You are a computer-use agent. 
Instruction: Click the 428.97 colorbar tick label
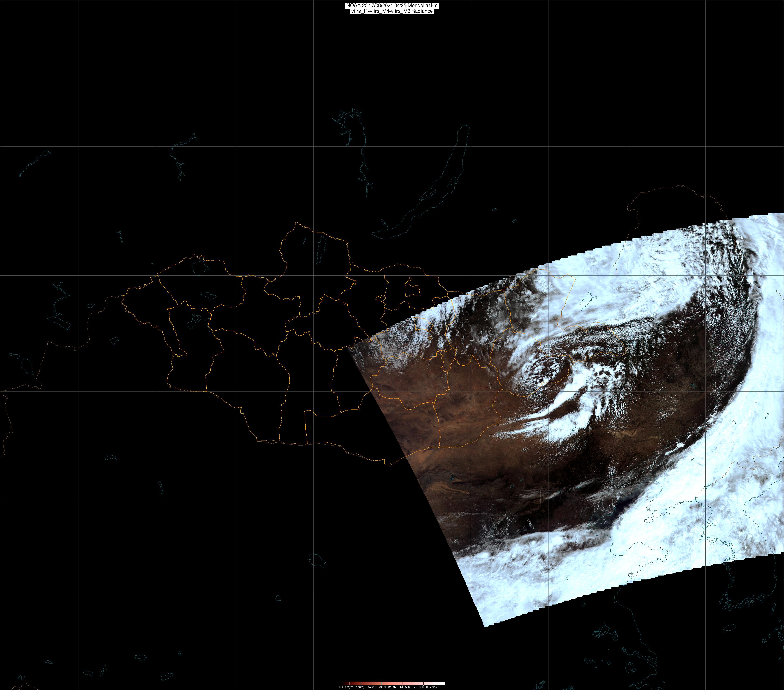tap(392, 687)
